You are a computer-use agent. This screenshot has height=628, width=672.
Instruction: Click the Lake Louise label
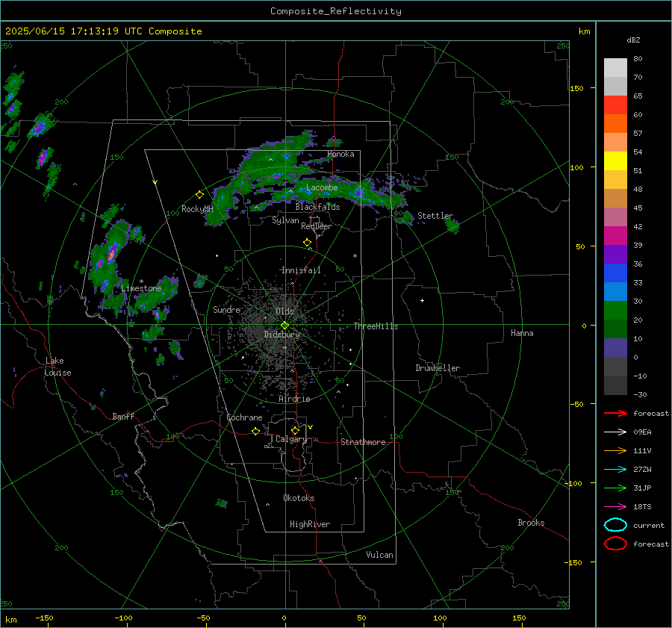click(57, 367)
